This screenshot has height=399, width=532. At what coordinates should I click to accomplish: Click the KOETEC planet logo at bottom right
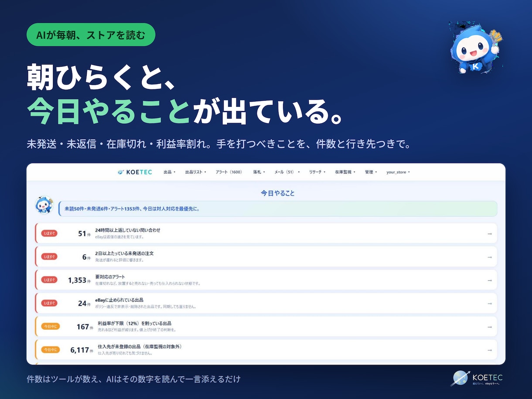[x=476, y=378]
